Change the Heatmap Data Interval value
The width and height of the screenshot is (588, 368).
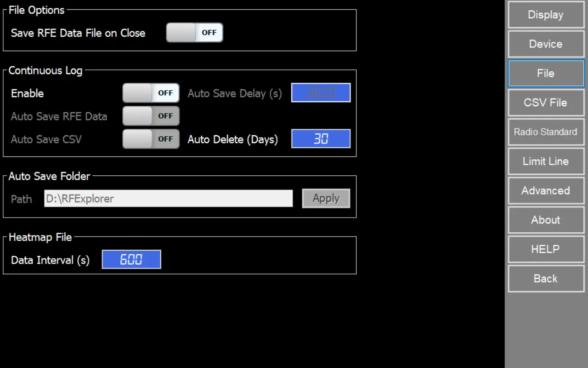131,260
